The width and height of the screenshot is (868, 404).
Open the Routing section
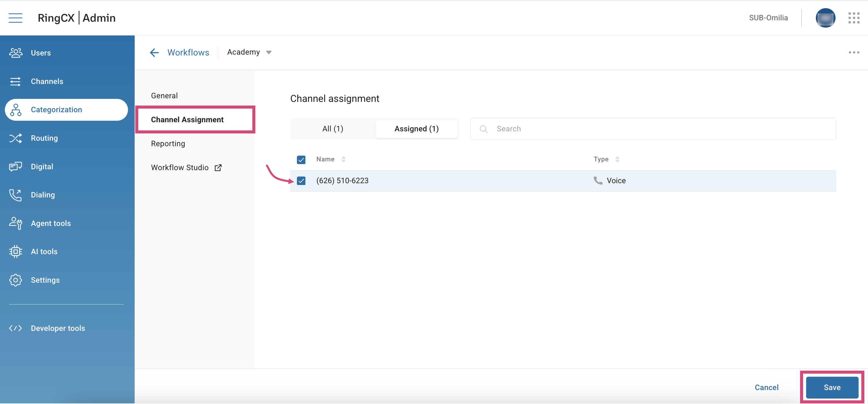[45, 138]
